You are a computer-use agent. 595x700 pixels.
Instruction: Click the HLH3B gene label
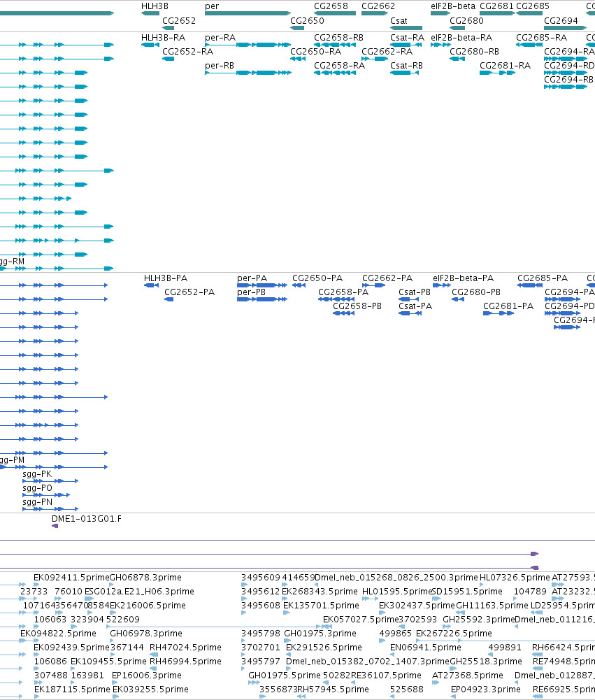(x=155, y=6)
